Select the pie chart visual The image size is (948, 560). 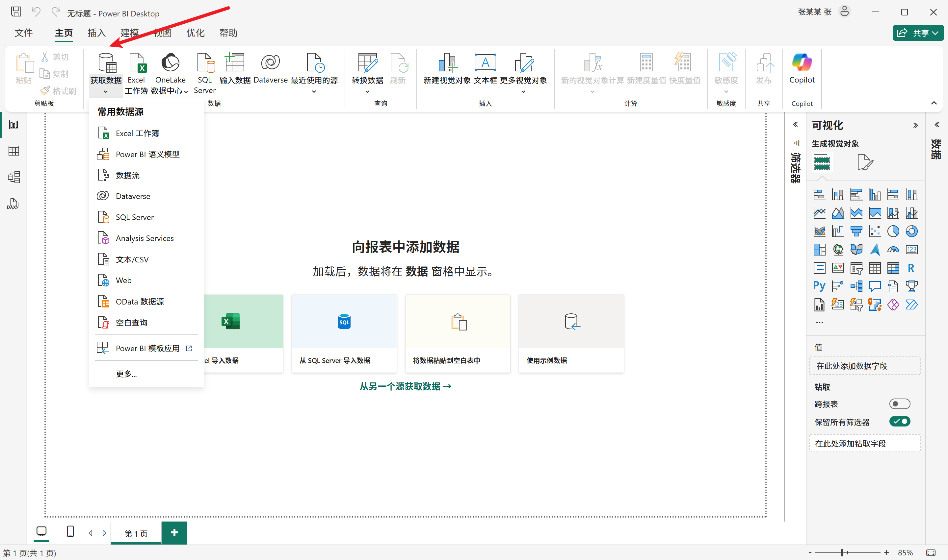[893, 231]
